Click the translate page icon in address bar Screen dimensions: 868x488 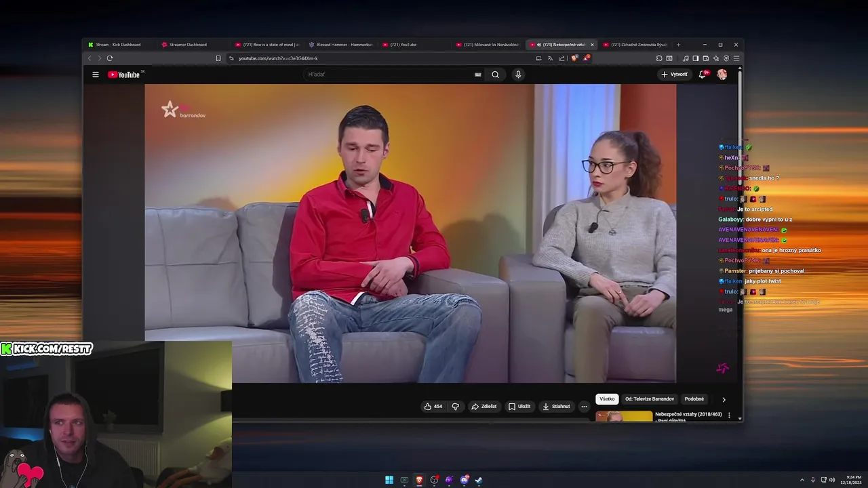coord(550,58)
